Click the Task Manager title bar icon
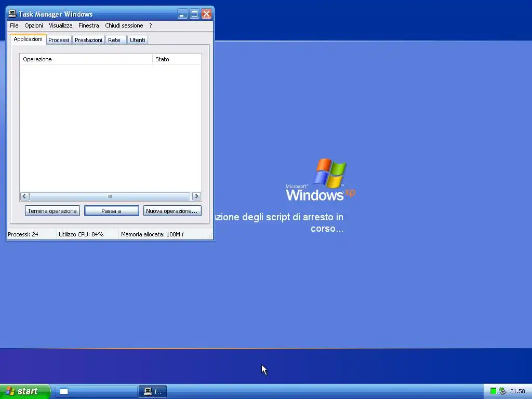The width and height of the screenshot is (532, 399). click(12, 14)
